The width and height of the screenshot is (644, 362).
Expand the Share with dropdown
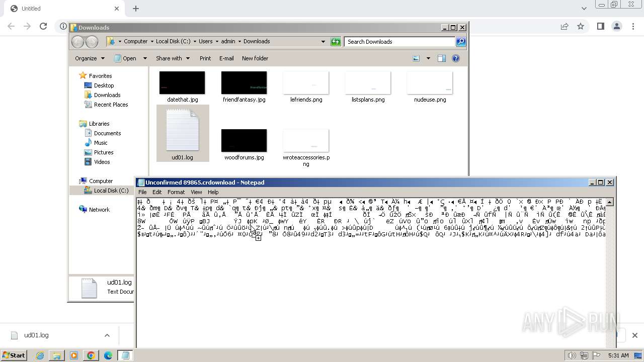pos(173,58)
